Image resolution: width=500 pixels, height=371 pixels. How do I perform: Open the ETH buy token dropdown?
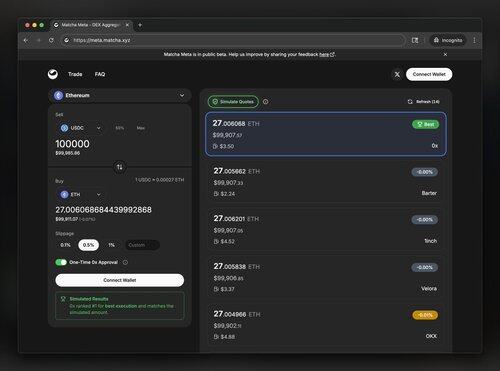point(80,194)
